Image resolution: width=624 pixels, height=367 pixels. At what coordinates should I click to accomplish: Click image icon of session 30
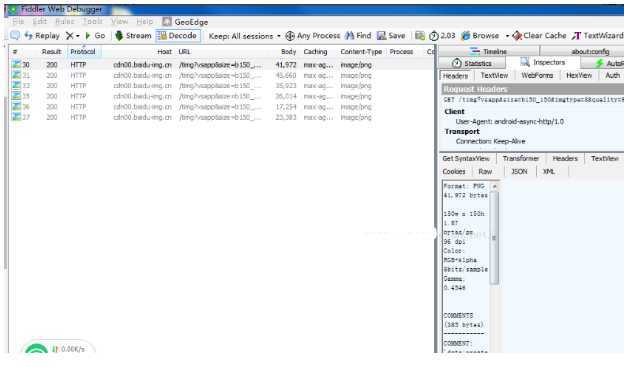16,64
